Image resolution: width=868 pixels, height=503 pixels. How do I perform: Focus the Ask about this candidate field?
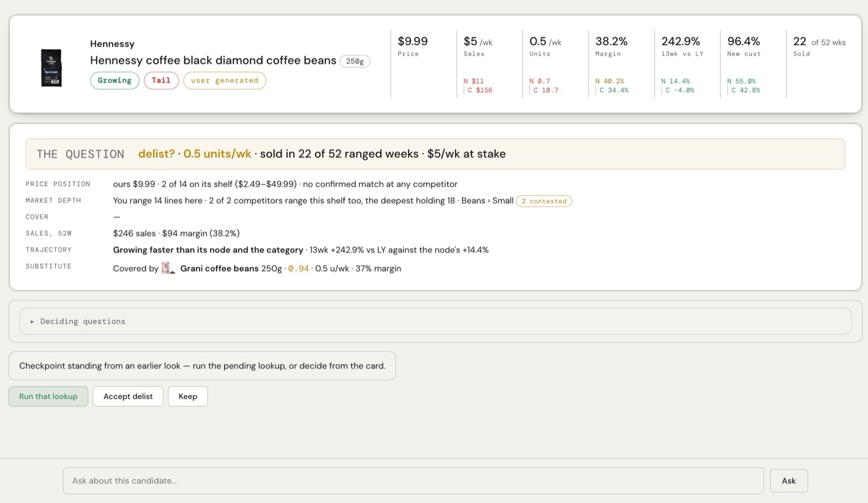(413, 481)
